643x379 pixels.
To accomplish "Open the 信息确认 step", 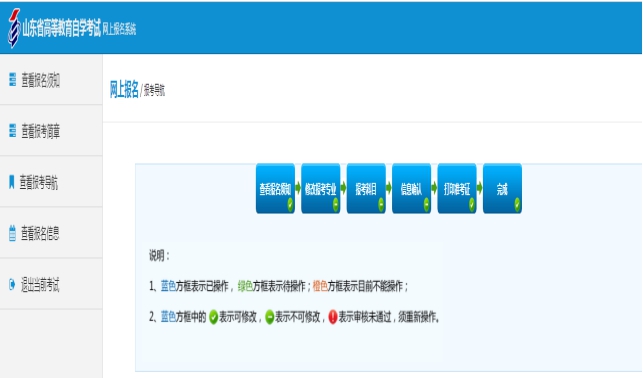I will [411, 189].
